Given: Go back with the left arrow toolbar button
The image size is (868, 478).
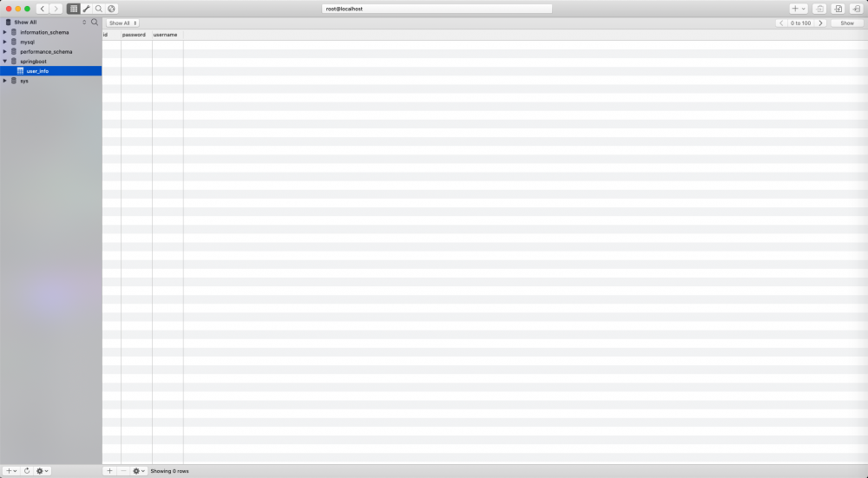Looking at the screenshot, I should (43, 9).
